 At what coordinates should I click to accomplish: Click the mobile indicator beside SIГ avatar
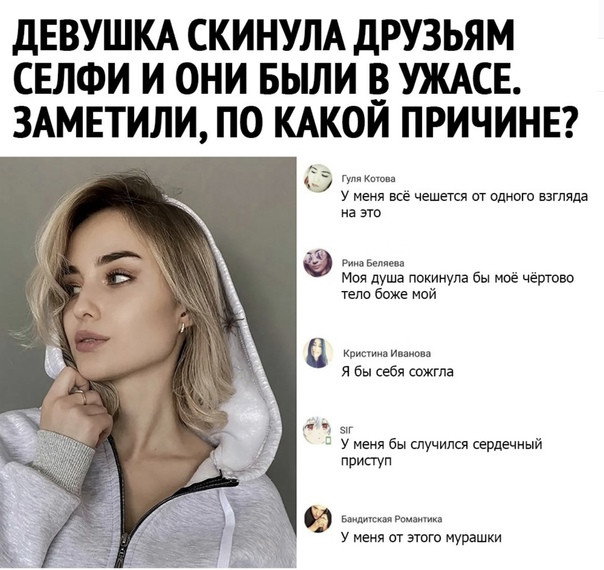click(x=329, y=441)
